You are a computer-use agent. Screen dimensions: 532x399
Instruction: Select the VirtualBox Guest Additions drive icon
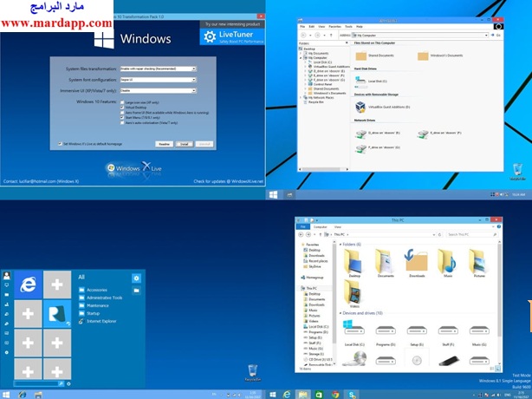(x=360, y=107)
